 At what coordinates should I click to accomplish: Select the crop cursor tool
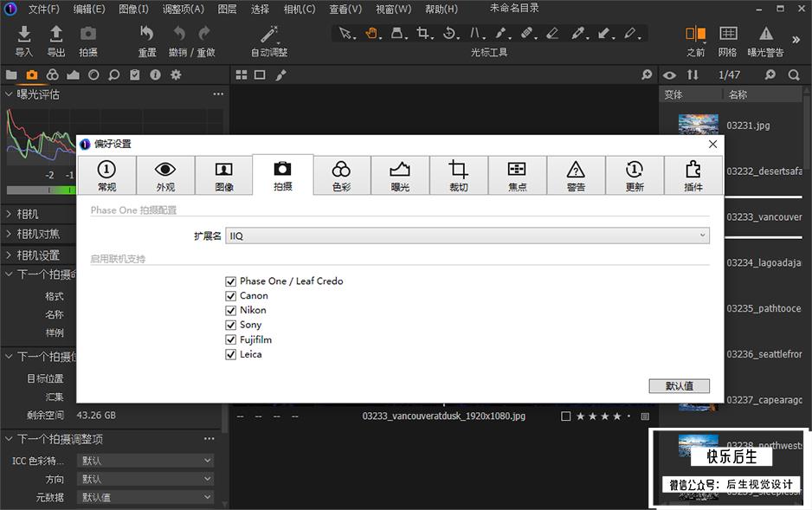click(x=423, y=34)
